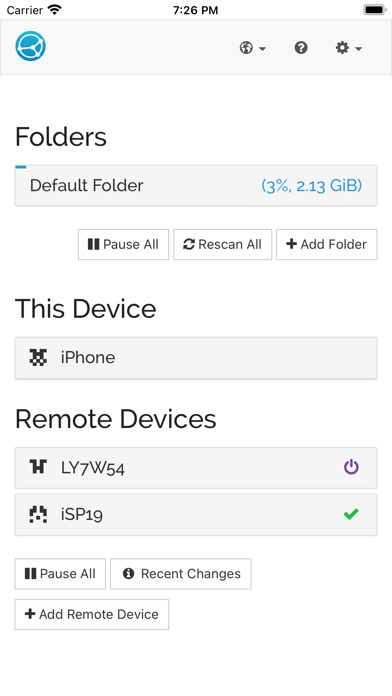392x696 pixels.
Task: Click Add Folder button
Action: click(x=327, y=244)
